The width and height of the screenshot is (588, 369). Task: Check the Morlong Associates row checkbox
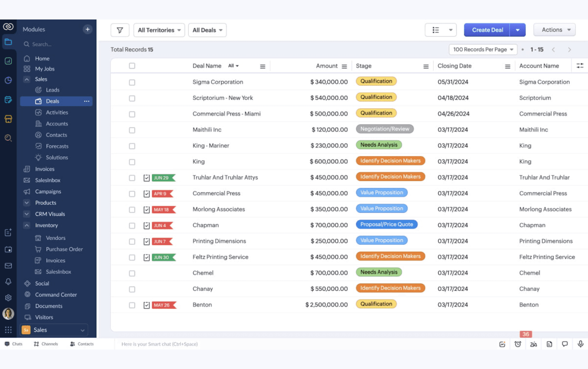(x=132, y=210)
